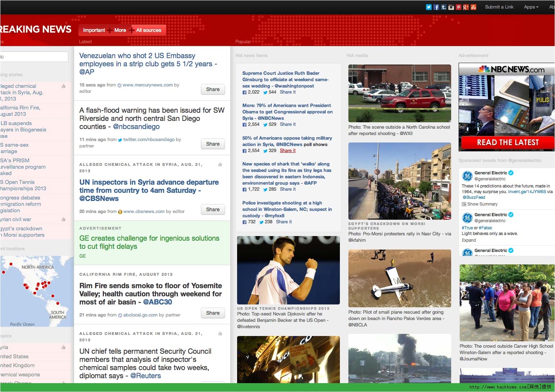The height and width of the screenshot is (392, 555).
Task: Click the flame icon on Syria topic row
Action: tap(63, 347)
